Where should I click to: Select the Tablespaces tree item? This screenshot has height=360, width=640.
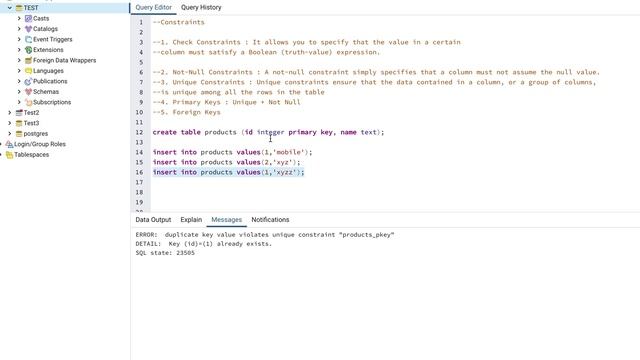tap(31, 155)
